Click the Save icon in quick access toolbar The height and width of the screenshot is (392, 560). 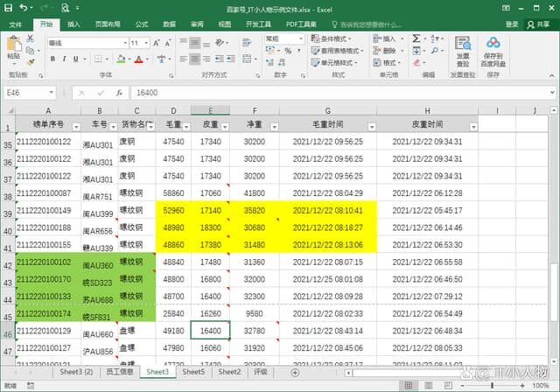click(x=7, y=8)
